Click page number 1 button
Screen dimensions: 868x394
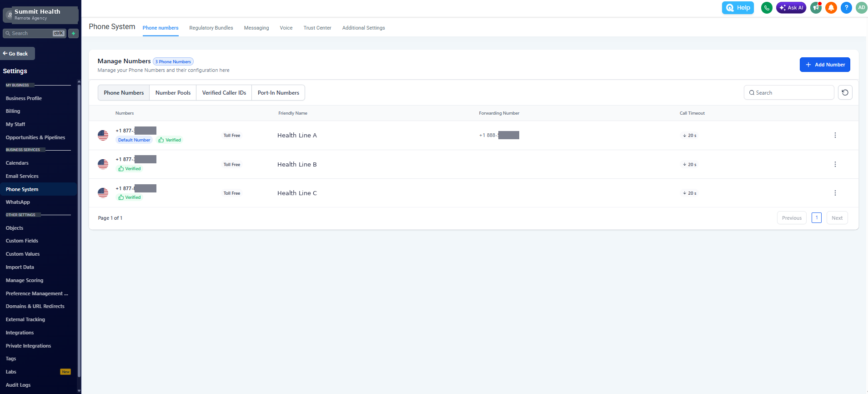pyautogui.click(x=817, y=218)
